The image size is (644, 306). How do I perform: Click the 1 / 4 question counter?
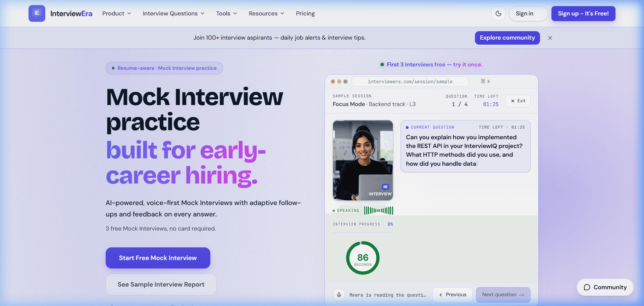[x=460, y=104]
